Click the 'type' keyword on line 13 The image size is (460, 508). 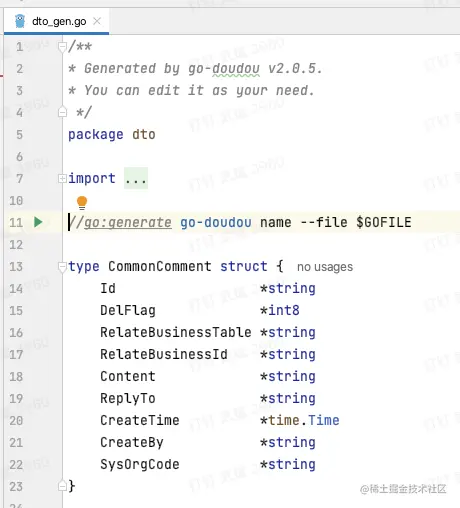(84, 267)
